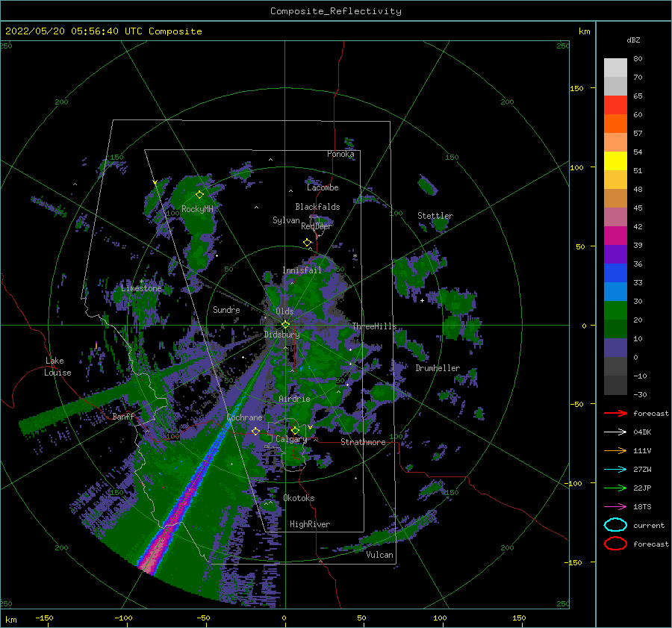Viewport: 672px width, 628px height.
Task: Click the red forecast arrow in legend
Action: 615,413
